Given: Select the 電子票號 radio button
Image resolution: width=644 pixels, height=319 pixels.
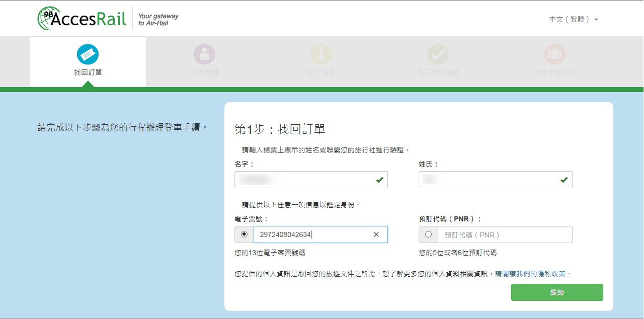Looking at the screenshot, I should [245, 234].
